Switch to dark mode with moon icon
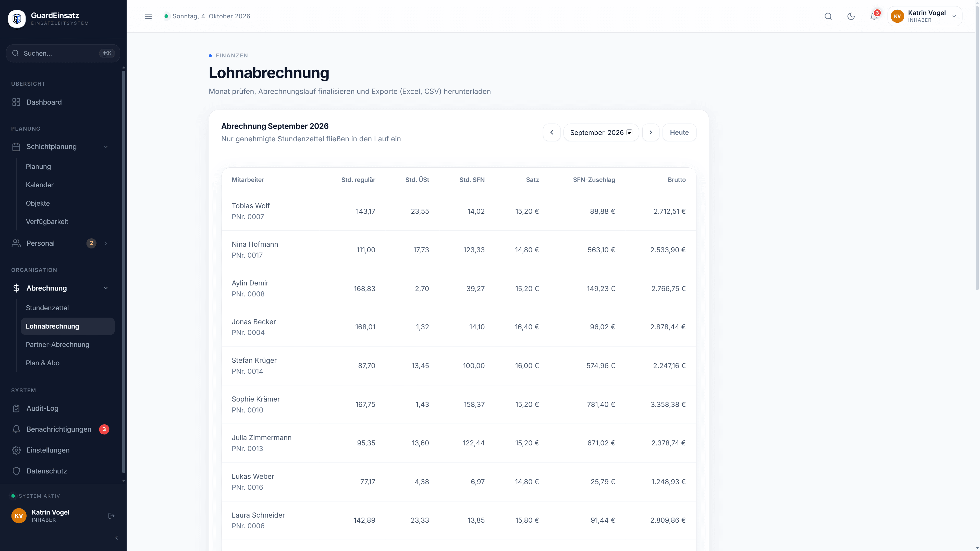This screenshot has width=980, height=551. pos(851,16)
